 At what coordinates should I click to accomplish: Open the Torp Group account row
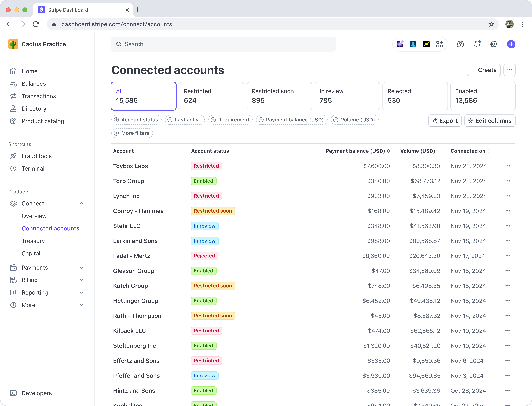point(313,181)
